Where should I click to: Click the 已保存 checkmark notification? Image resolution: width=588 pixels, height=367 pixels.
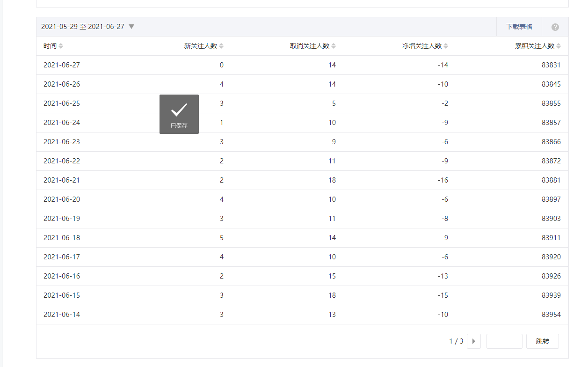179,114
